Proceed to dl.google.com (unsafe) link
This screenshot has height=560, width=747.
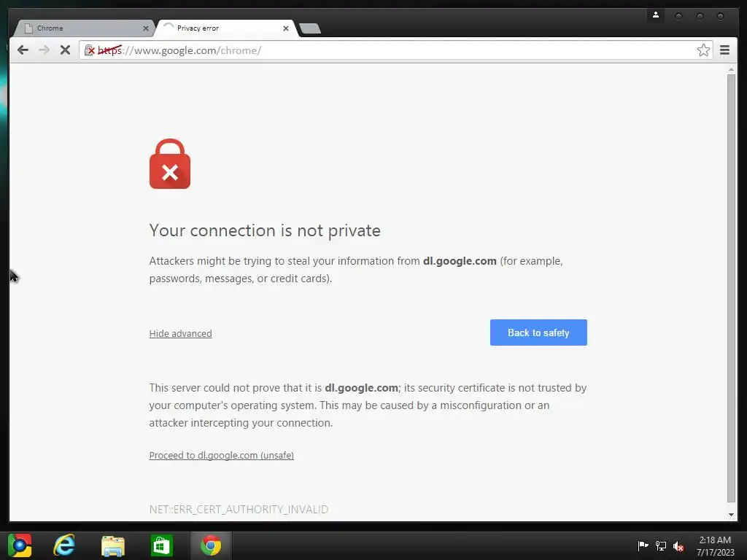(x=222, y=455)
